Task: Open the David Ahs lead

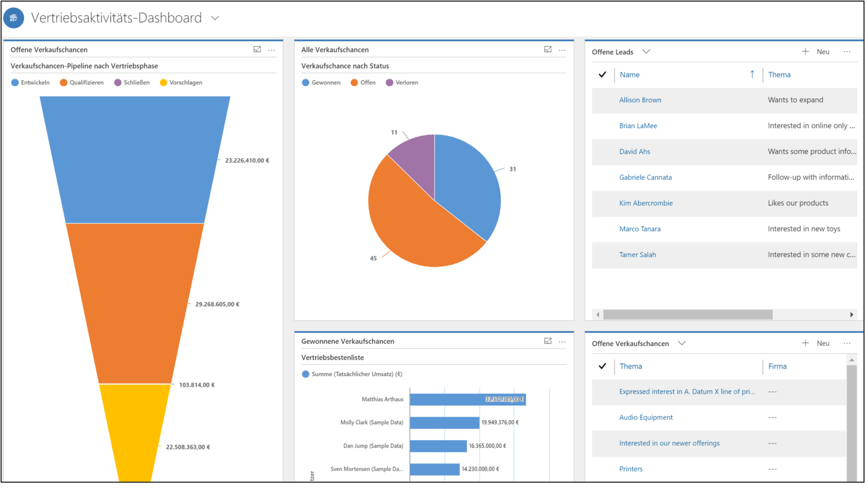Action: (x=634, y=152)
